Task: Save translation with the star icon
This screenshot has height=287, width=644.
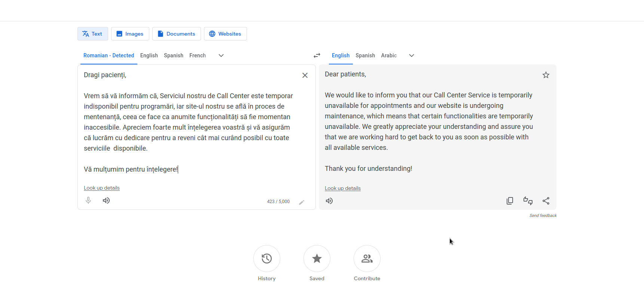Action: pyautogui.click(x=546, y=75)
